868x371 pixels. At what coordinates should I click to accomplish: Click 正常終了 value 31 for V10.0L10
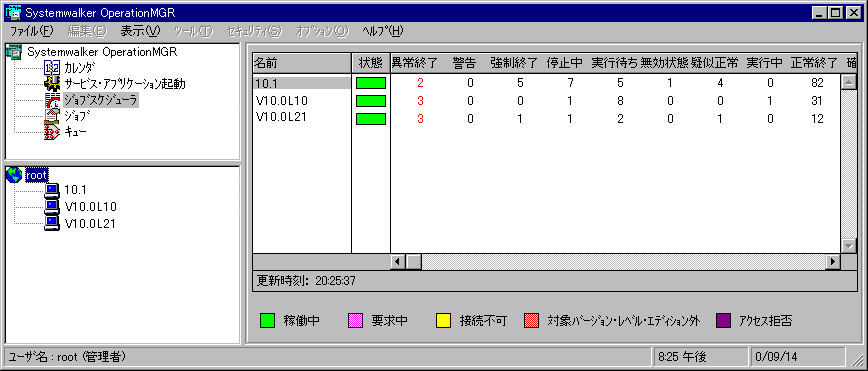(816, 101)
